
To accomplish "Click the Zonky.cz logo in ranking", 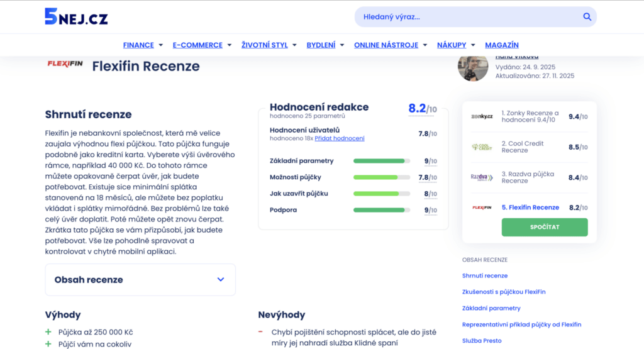I will (x=482, y=116).
